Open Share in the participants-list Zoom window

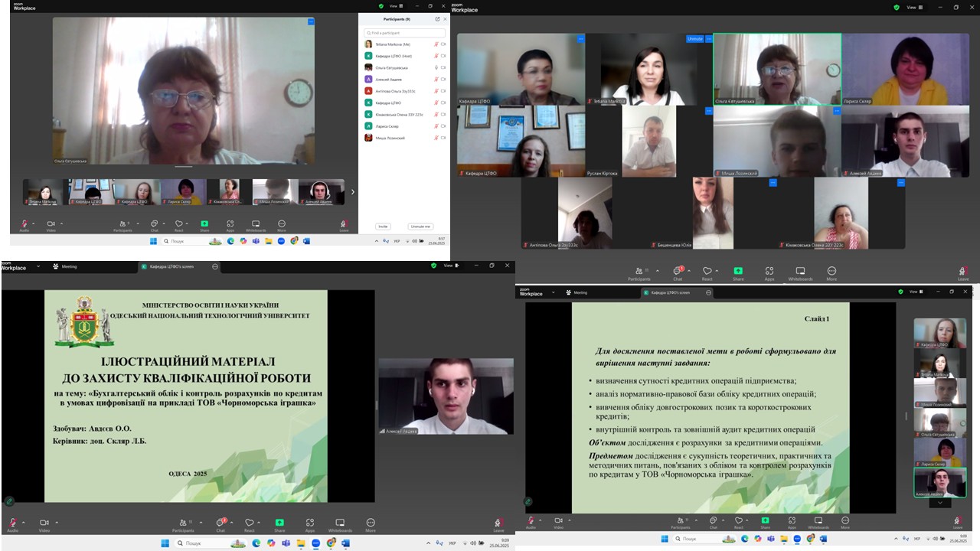point(204,226)
